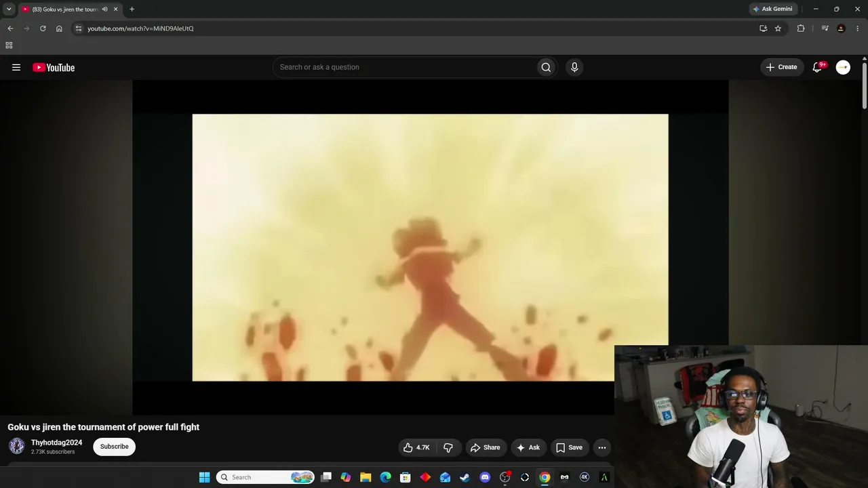
Task: Click the address bar URL
Action: coord(140,28)
